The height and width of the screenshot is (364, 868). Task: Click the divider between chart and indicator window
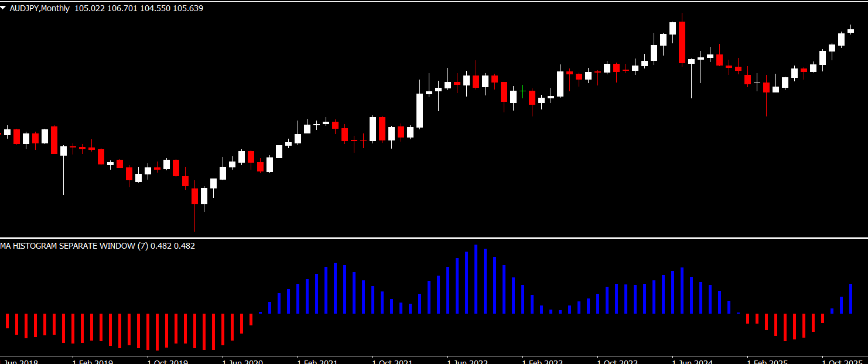point(434,238)
